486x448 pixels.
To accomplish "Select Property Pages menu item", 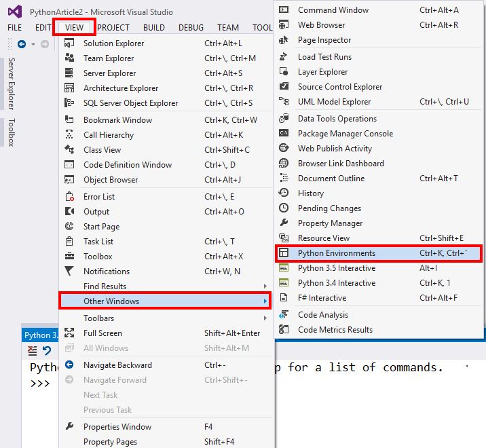I will 166,441.
